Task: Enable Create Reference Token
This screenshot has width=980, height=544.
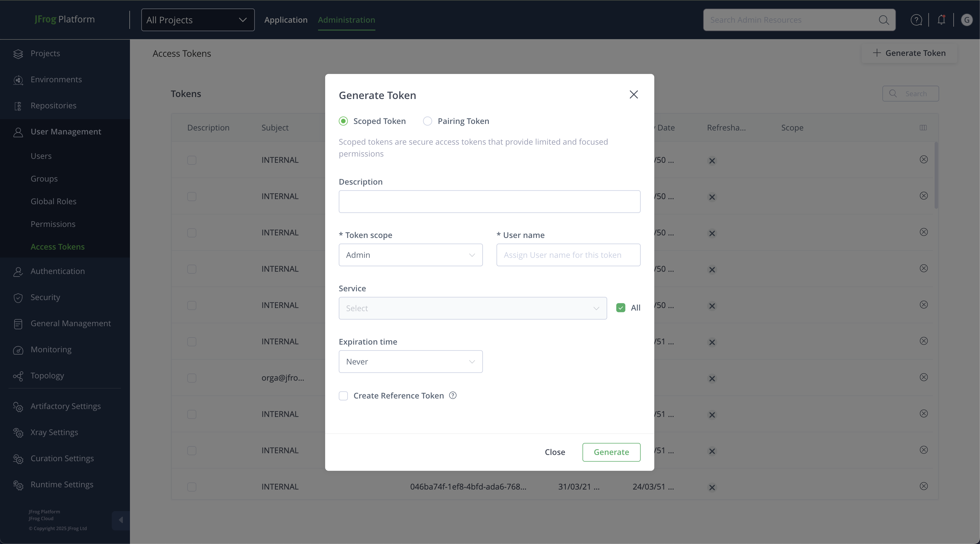Action: point(343,396)
